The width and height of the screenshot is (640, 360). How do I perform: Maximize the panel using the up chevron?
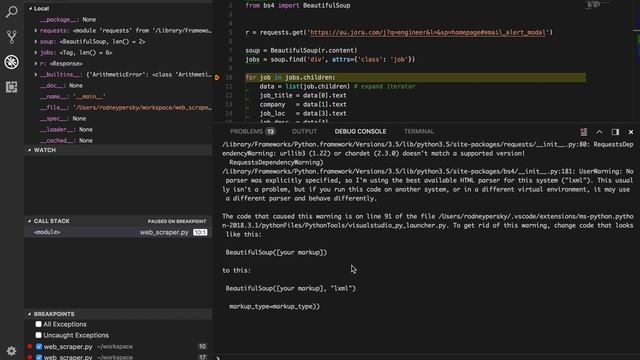coord(599,132)
